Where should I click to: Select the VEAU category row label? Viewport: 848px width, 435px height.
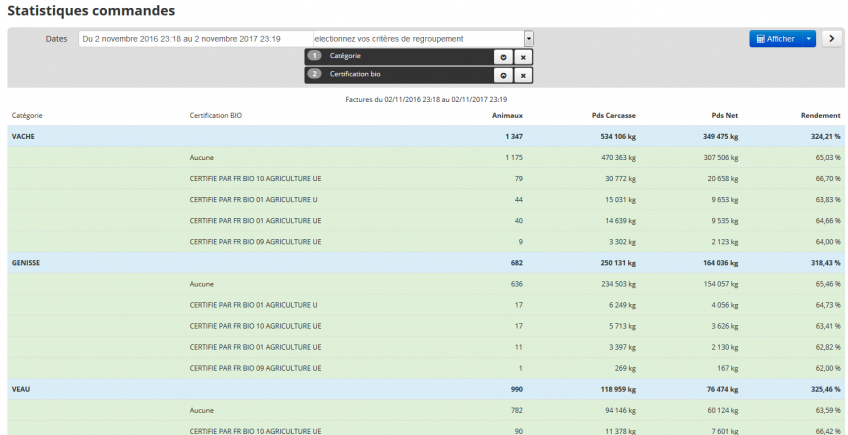21,389
